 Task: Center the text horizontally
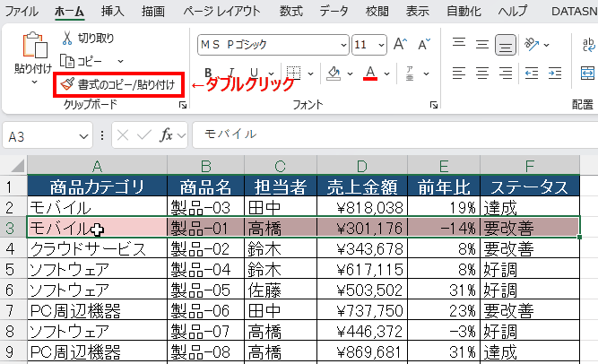coord(482,73)
